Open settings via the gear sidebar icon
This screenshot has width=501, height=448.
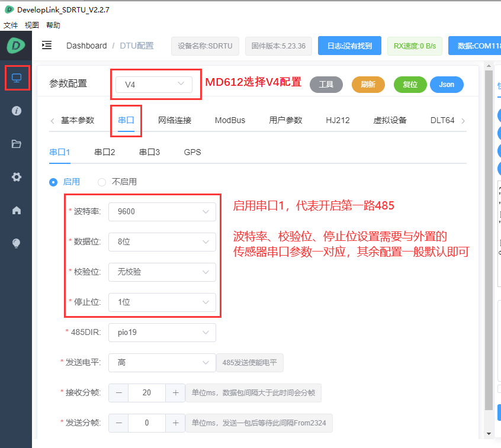[16, 176]
